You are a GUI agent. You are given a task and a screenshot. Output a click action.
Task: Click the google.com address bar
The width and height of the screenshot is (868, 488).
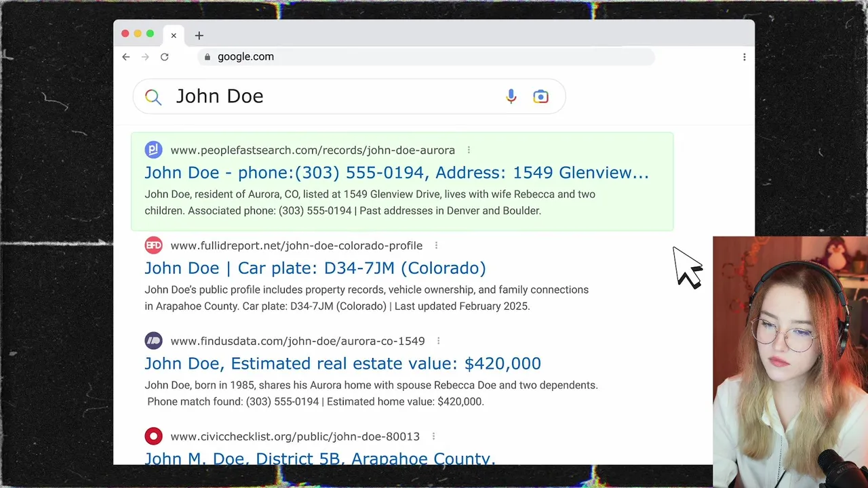click(x=427, y=57)
